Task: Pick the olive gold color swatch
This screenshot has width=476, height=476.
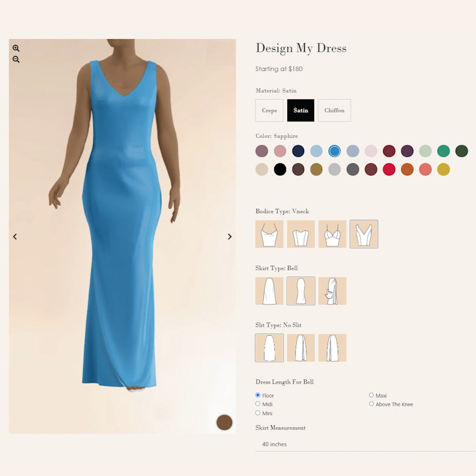Action: click(316, 169)
